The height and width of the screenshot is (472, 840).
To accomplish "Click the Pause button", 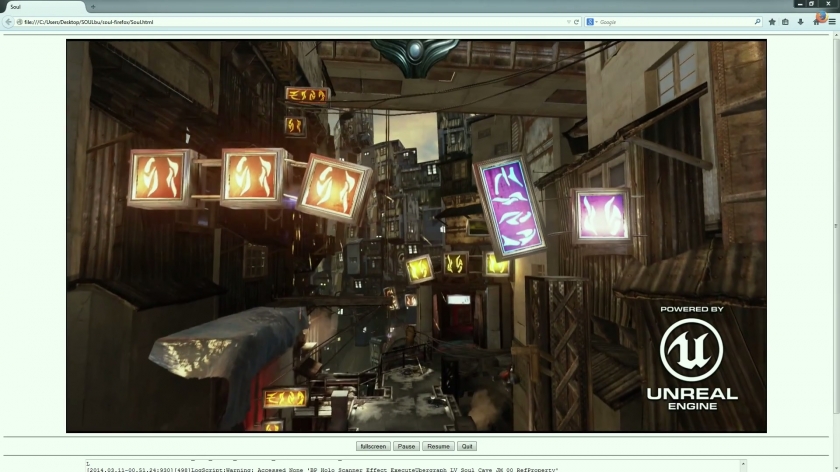I will point(406,446).
